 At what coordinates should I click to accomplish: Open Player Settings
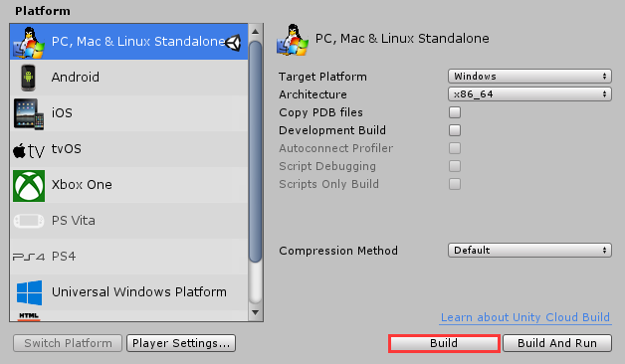click(181, 343)
